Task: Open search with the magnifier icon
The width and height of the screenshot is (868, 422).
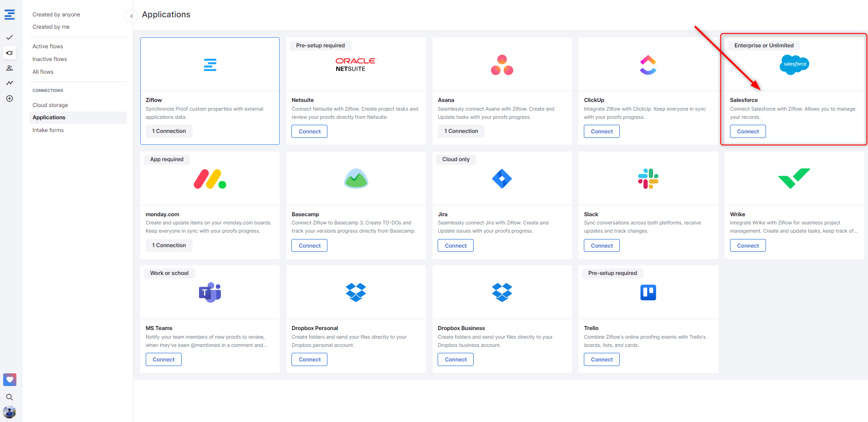Action: coord(10,397)
